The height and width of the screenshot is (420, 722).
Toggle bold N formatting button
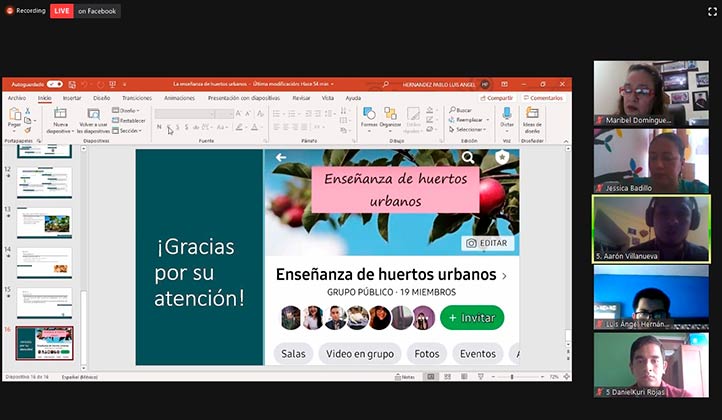(x=158, y=127)
